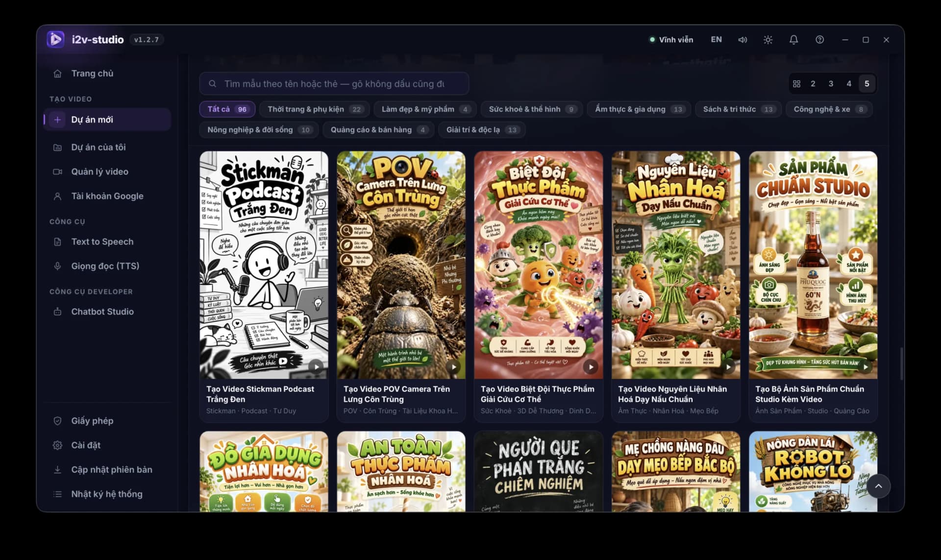Click the home icon for Trang chủ
Image resolution: width=941 pixels, height=560 pixels.
(57, 73)
